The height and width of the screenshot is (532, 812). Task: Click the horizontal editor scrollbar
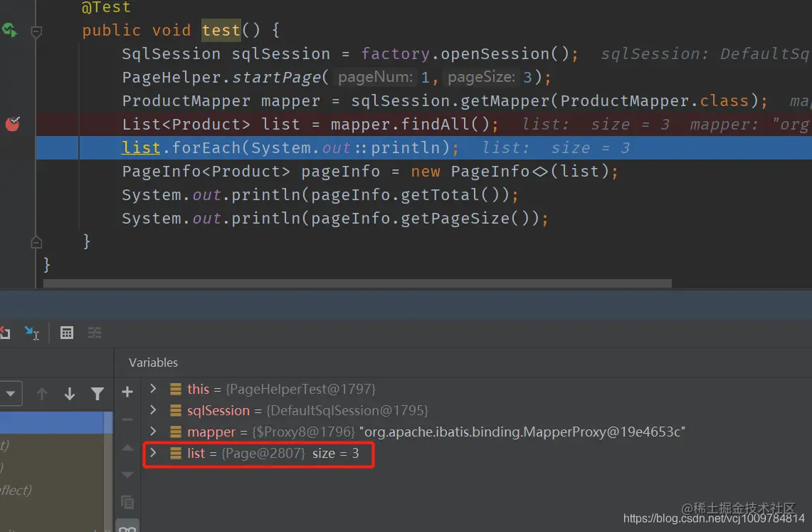coord(357,283)
